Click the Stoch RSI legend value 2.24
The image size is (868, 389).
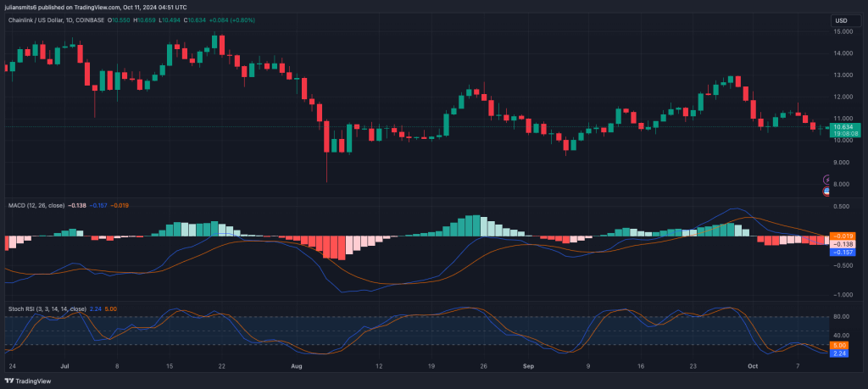point(95,308)
